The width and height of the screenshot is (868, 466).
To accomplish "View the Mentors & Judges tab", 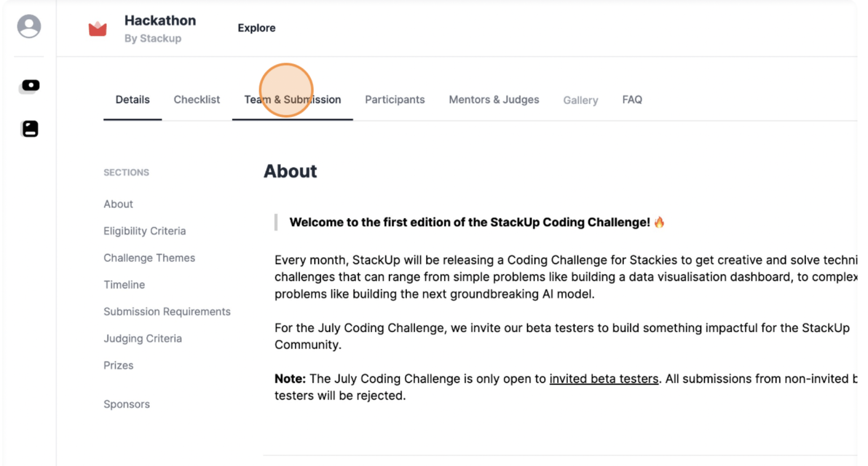I will [x=493, y=100].
